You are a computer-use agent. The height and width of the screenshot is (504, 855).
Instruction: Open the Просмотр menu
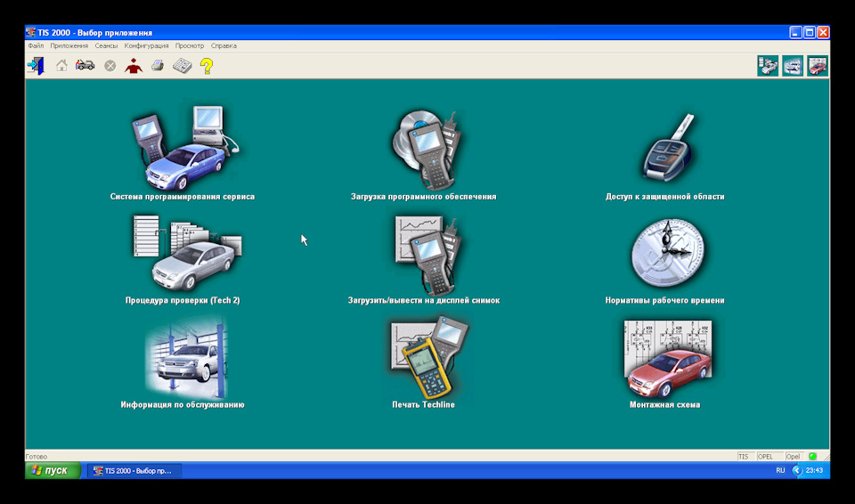click(190, 45)
